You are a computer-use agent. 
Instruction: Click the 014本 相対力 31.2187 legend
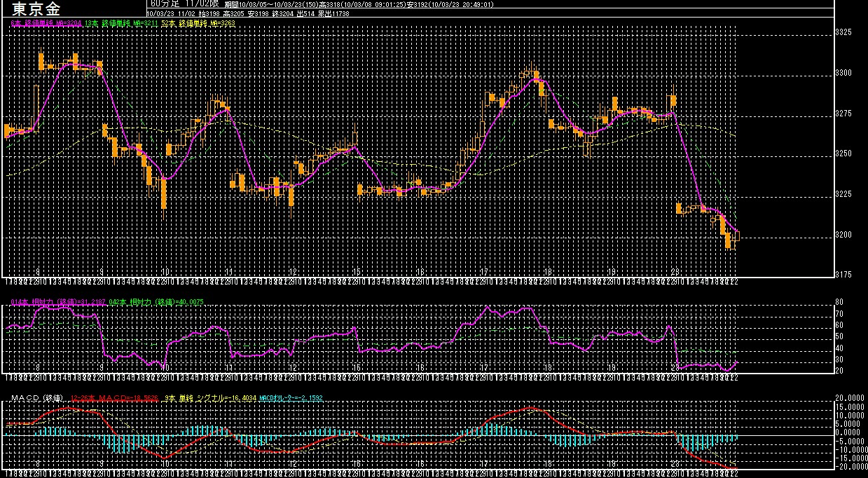point(58,301)
